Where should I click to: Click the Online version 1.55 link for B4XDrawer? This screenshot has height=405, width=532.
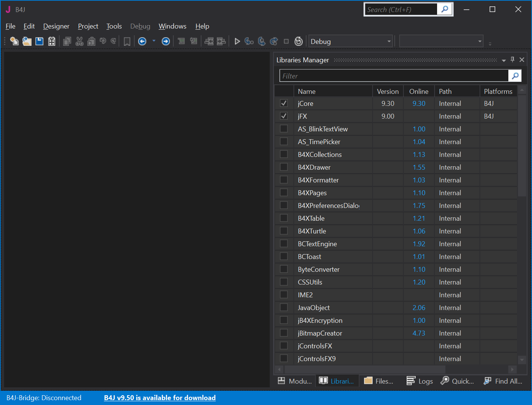419,167
